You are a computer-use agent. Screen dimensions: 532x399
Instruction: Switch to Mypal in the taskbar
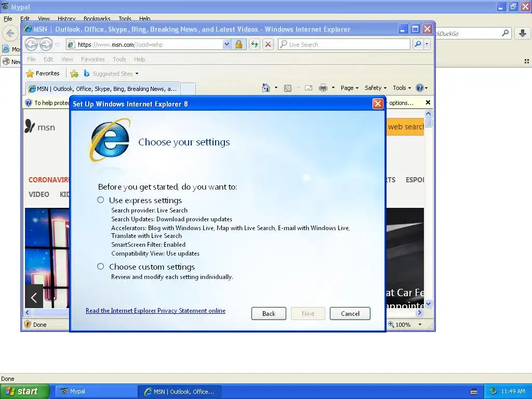[x=96, y=391]
